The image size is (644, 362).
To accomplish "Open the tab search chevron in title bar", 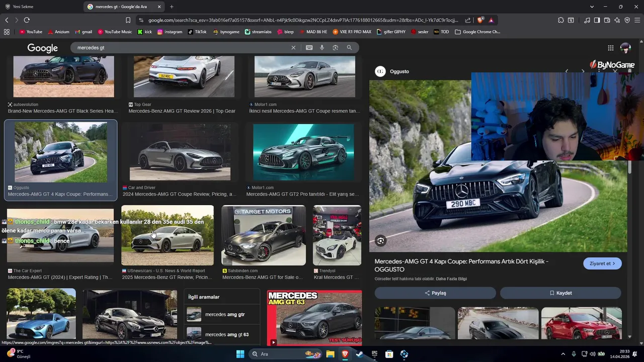I will (x=592, y=7).
